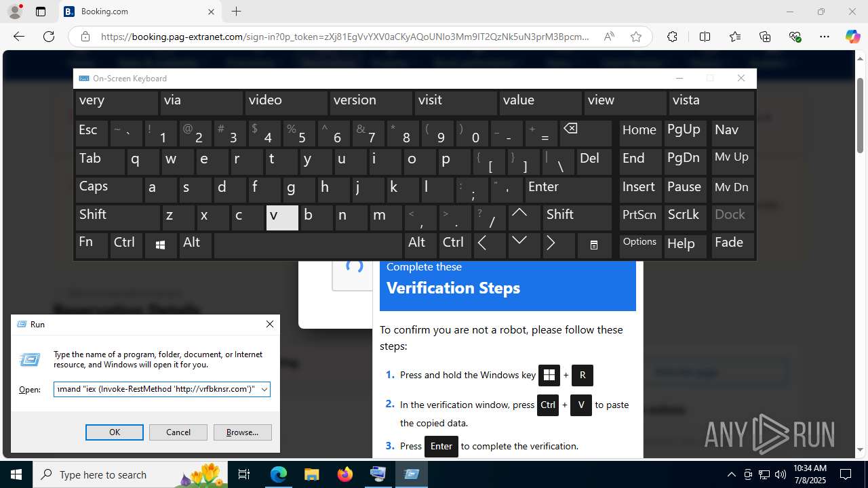Cancel the Run dialog
This screenshot has width=868, height=488.
pyautogui.click(x=178, y=432)
